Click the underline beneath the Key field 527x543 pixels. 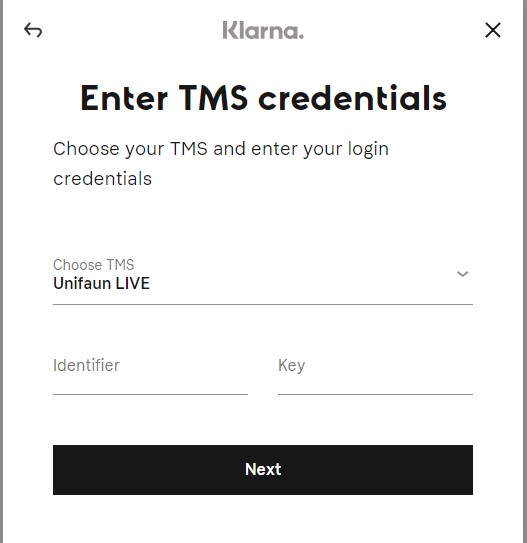tap(375, 394)
